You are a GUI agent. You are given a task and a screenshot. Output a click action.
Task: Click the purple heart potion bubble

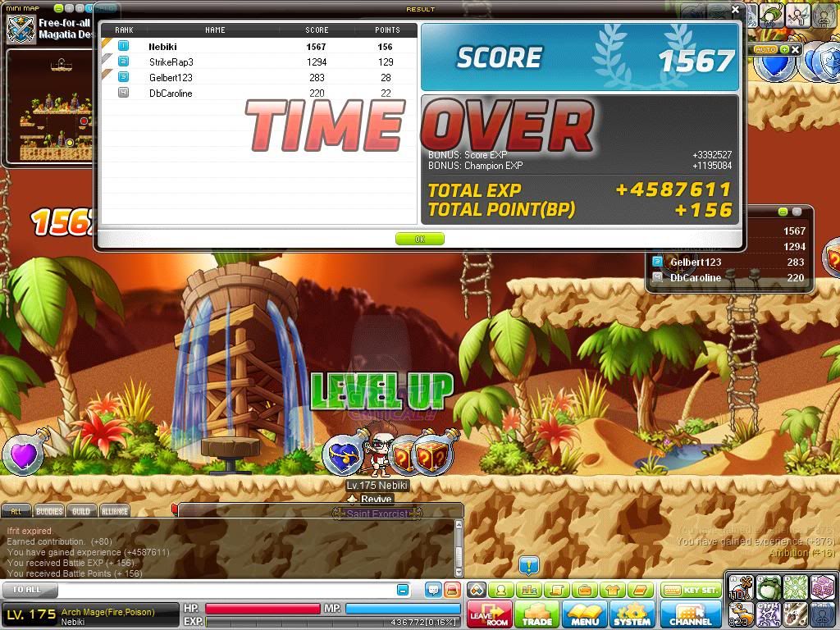[24, 454]
